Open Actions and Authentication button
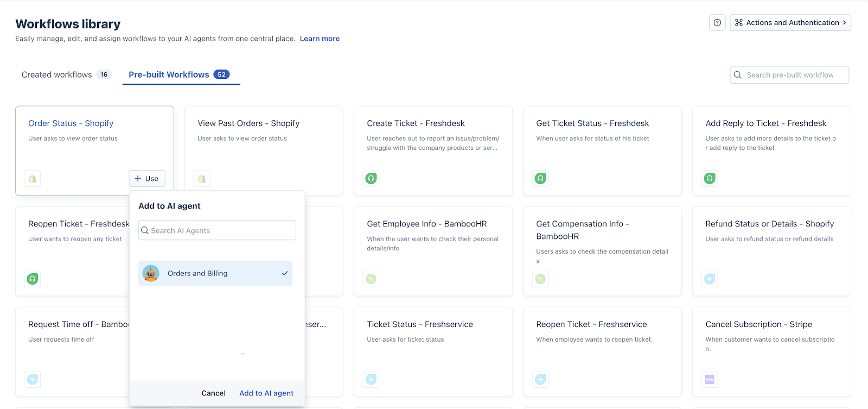This screenshot has height=409, width=868. [x=790, y=23]
